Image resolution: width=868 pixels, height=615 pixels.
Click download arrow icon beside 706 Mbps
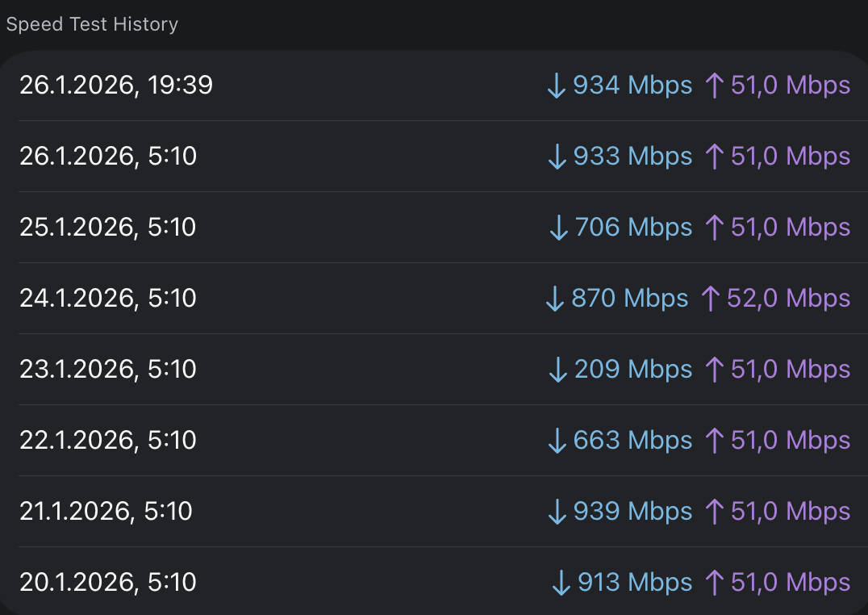558,228
